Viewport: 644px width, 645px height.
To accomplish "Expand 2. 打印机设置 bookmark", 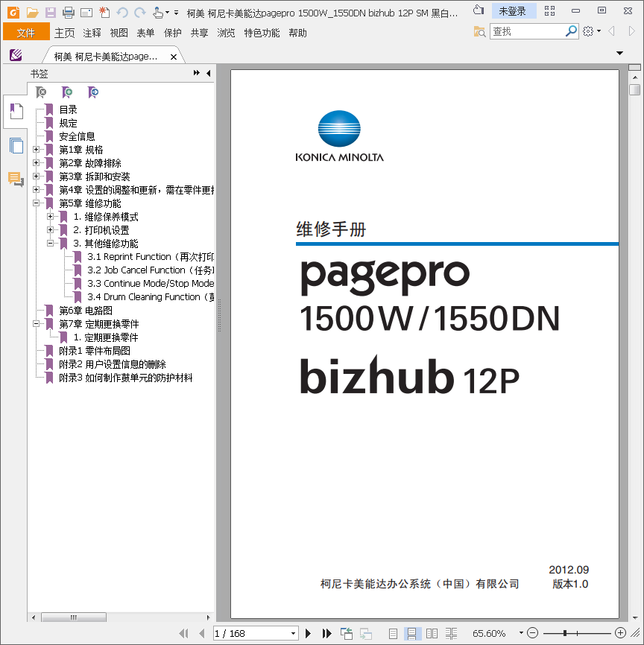I will coord(50,230).
